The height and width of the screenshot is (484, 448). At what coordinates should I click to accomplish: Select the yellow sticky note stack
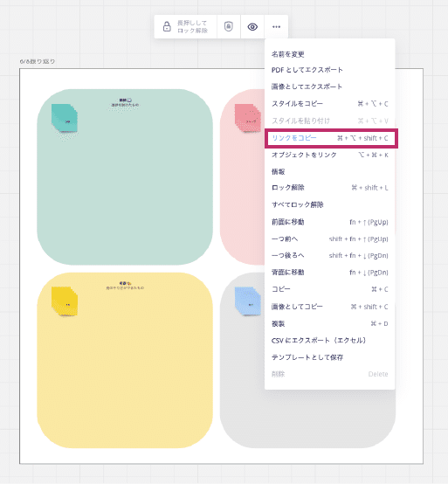[x=64, y=301]
